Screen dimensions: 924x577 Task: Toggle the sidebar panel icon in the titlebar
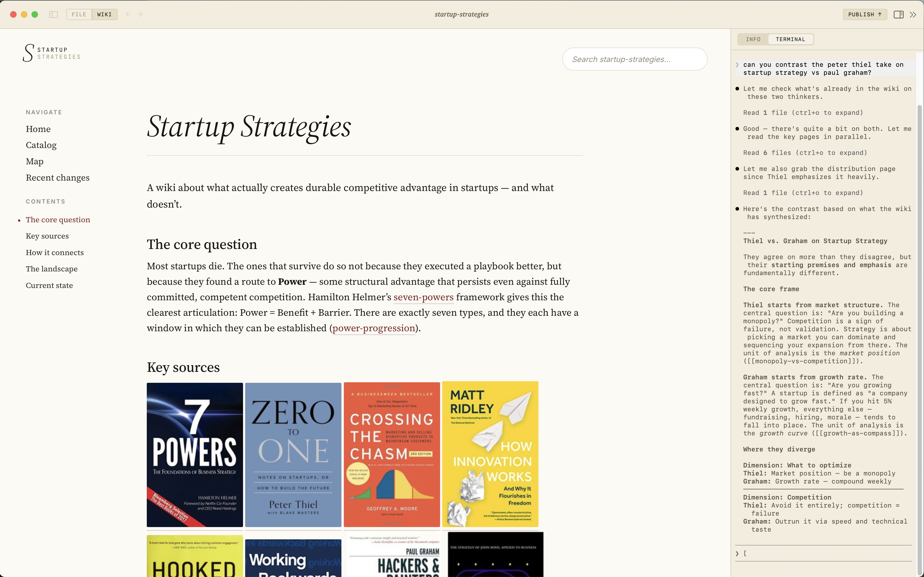tap(54, 14)
